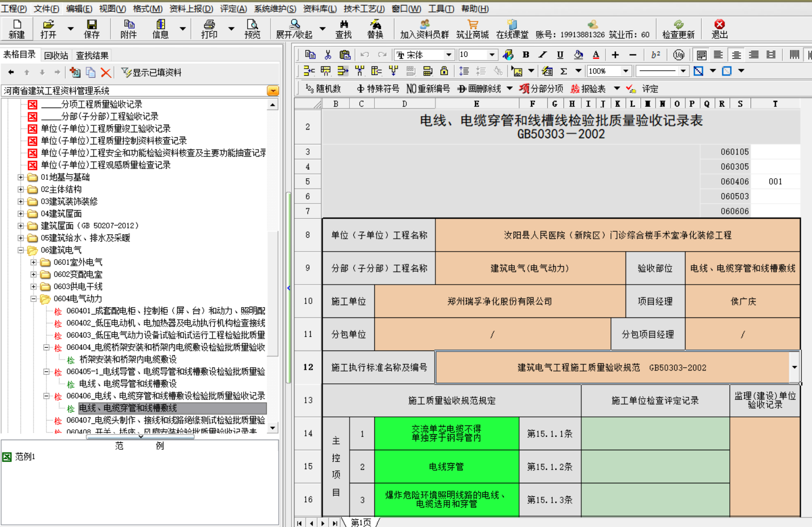Click the sigma sum icon
Viewport: 812px width, 527px height.
click(563, 71)
